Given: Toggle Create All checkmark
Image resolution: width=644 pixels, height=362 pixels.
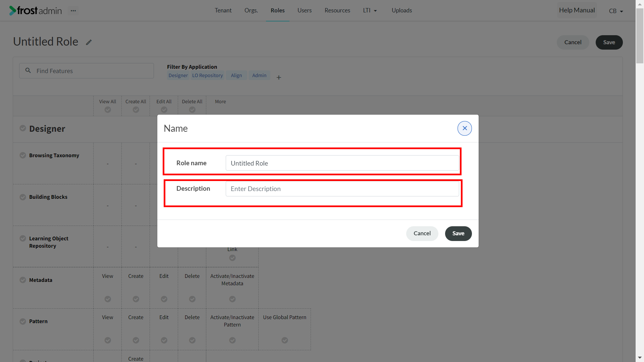Looking at the screenshot, I should [136, 110].
